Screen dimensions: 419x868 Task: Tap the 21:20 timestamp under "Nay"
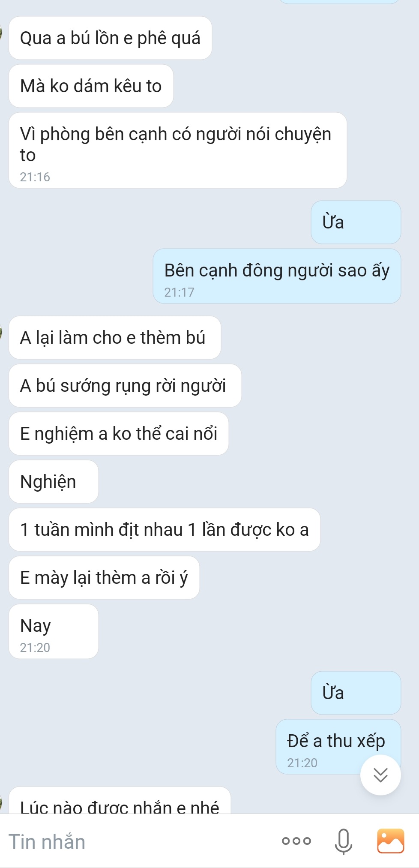click(35, 648)
